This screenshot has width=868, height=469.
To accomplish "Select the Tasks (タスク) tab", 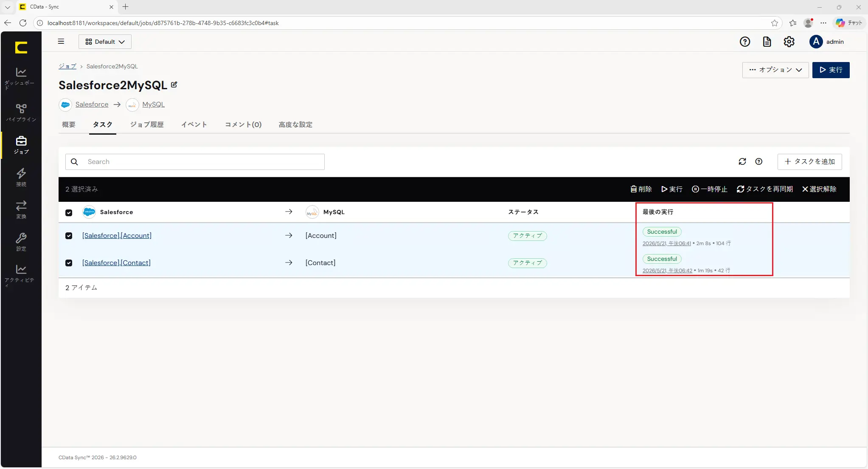I will [103, 124].
